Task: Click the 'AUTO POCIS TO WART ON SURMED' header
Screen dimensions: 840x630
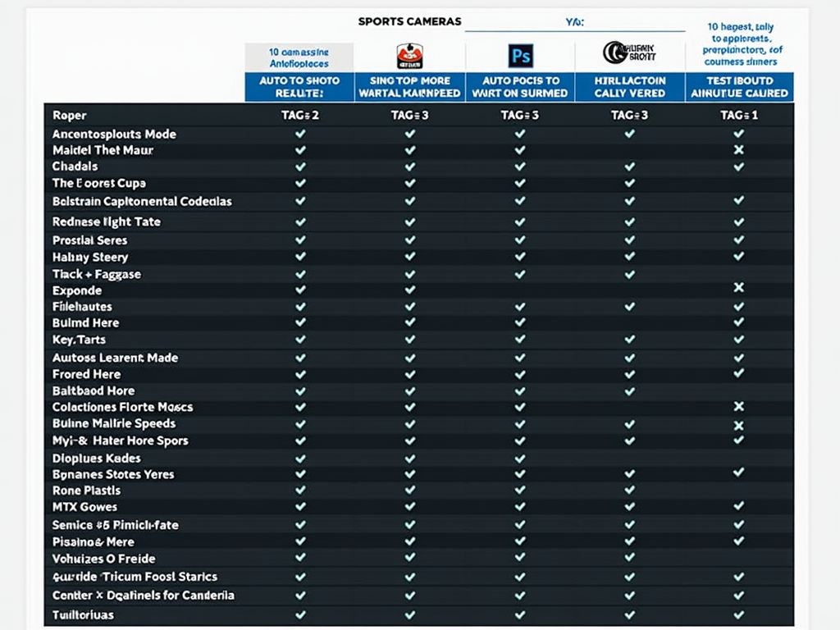Action: click(x=519, y=87)
